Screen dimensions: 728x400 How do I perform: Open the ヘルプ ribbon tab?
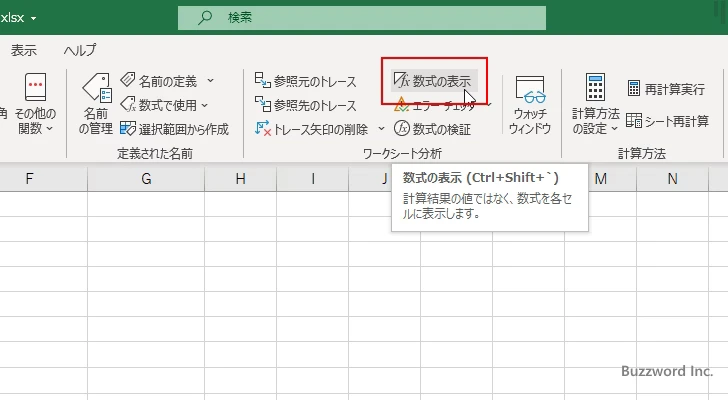click(80, 50)
